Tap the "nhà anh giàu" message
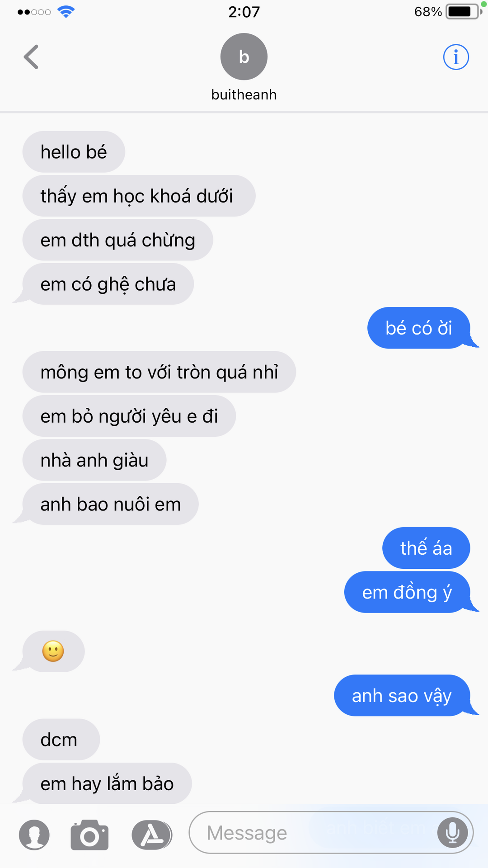488x868 pixels. [94, 460]
